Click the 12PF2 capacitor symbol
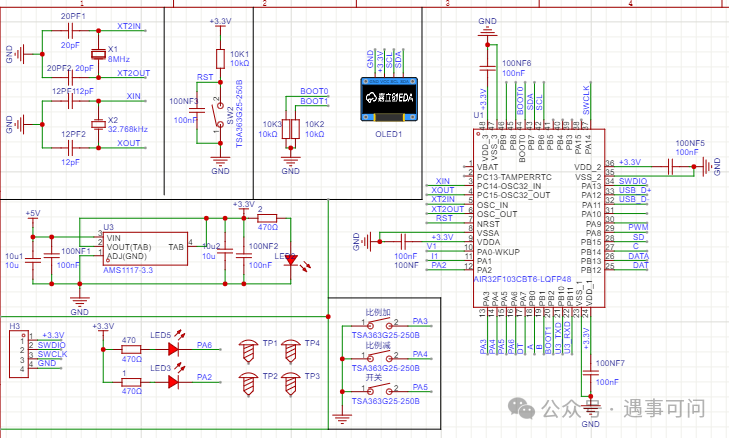 point(70,148)
